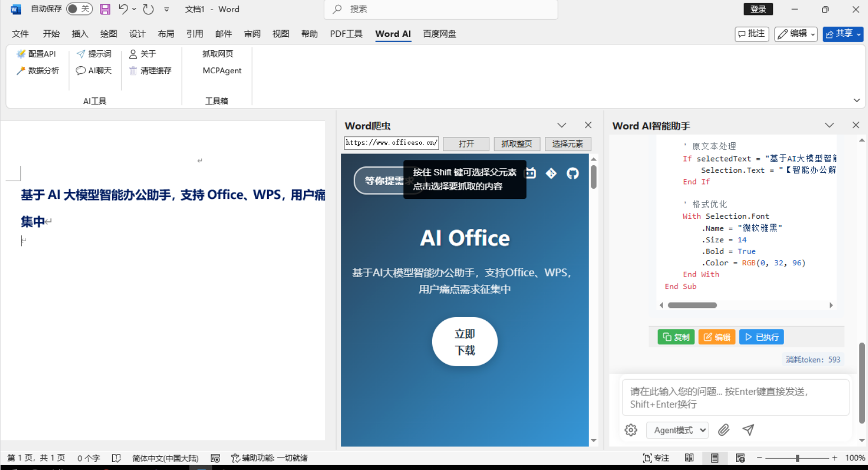Undo the last action
This screenshot has height=470, width=868.
click(x=123, y=9)
